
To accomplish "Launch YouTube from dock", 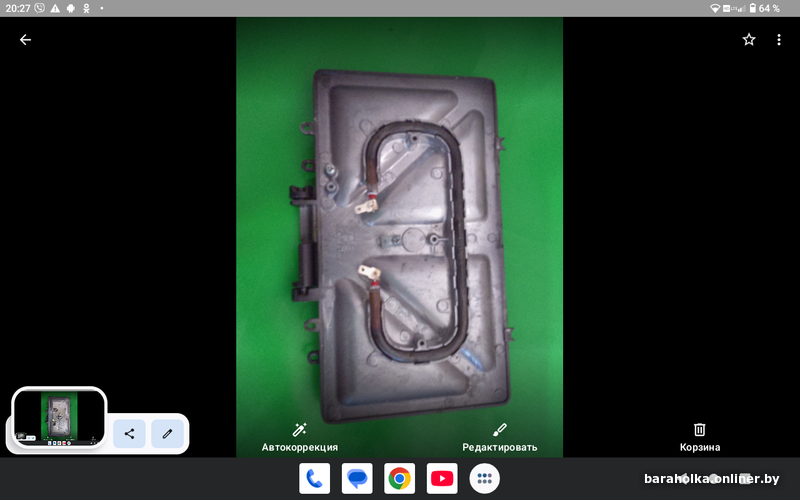I will coord(442,479).
